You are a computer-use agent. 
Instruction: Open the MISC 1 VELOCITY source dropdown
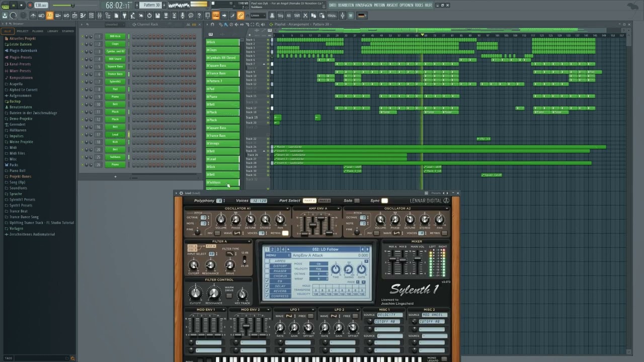(390, 315)
